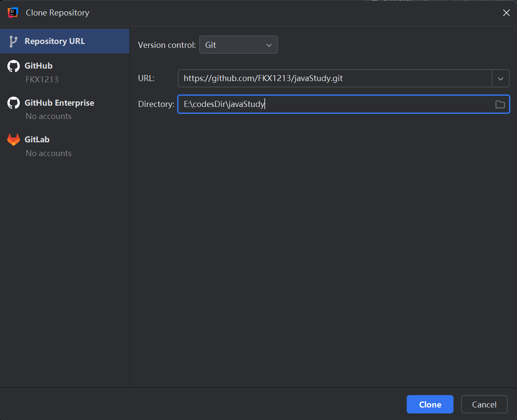
Task: Switch to the GitLab tab
Action: (x=65, y=146)
